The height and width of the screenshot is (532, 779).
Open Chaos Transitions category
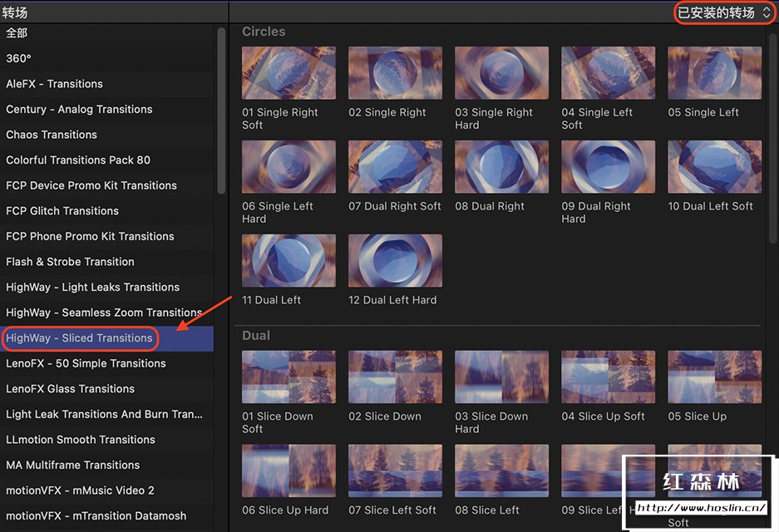tap(106, 134)
